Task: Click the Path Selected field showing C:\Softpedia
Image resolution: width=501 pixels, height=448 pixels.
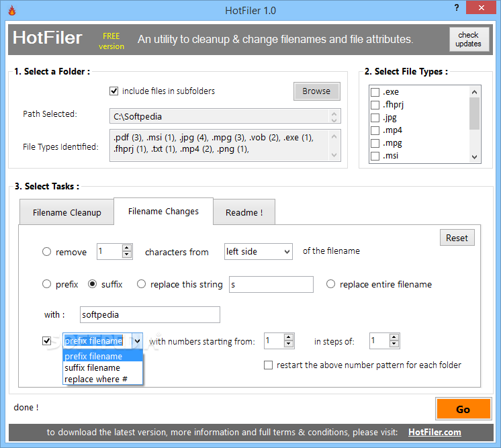Action: (225, 116)
